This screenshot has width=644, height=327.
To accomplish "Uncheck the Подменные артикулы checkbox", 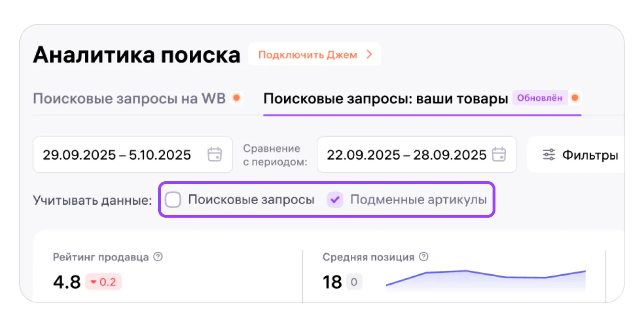I will pyautogui.click(x=335, y=200).
